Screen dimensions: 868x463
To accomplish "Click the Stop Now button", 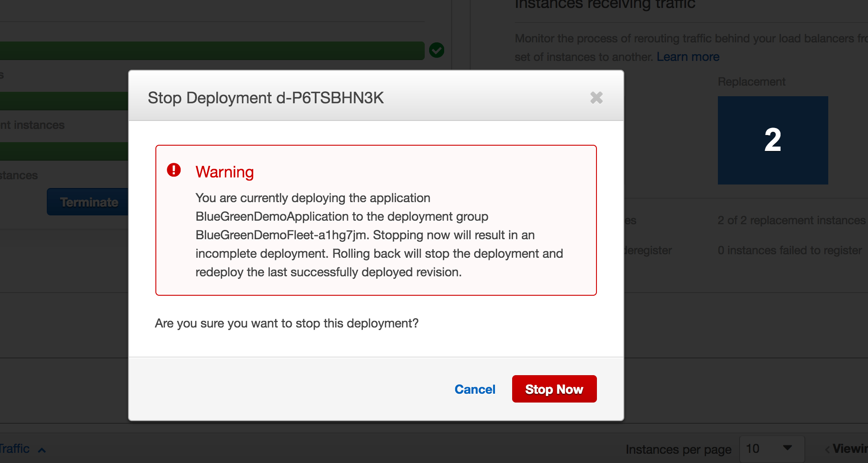I will pyautogui.click(x=554, y=389).
